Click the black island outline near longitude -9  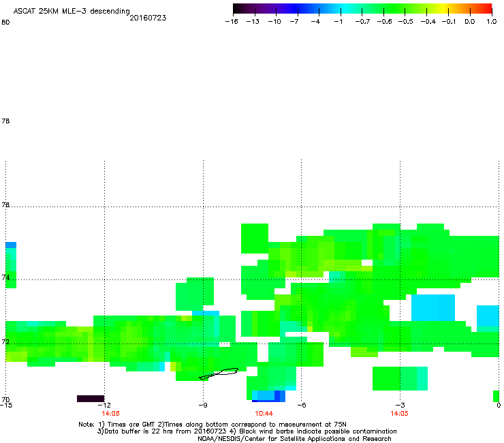tap(219, 373)
